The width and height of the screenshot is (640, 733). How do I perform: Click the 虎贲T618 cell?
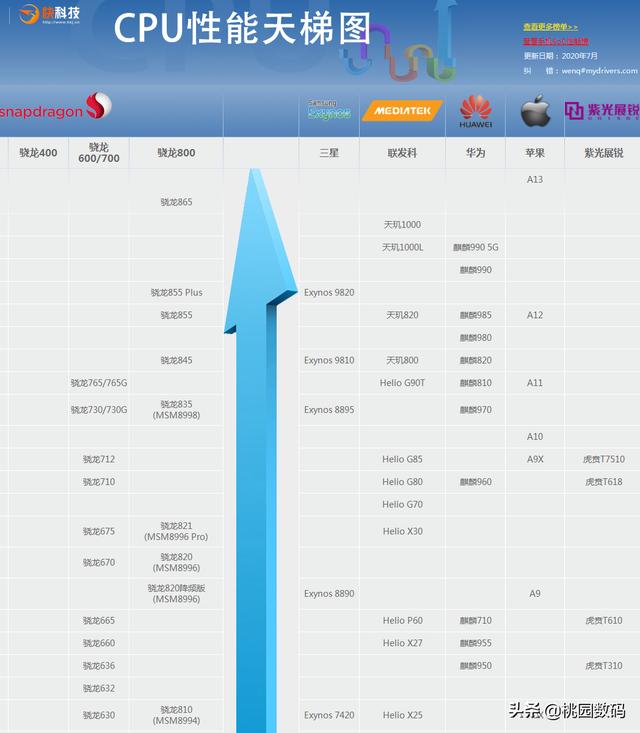pos(604,482)
